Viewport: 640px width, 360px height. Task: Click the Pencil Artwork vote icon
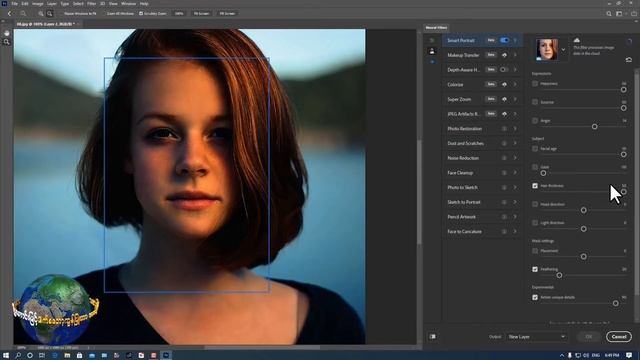coord(504,217)
